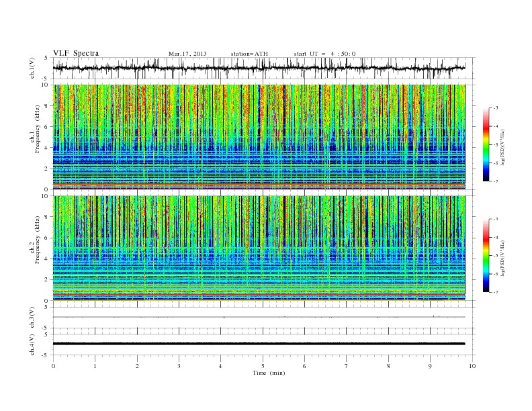Click the ch.1 voltage waveform trace panel
This screenshot has width=532, height=411.
[263, 68]
